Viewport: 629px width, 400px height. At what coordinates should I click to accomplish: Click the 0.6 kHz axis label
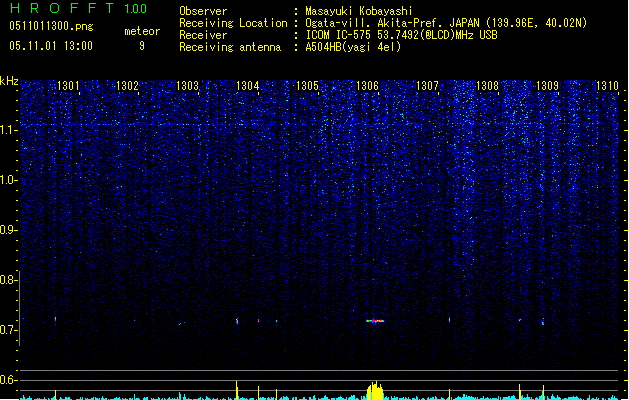click(x=8, y=380)
